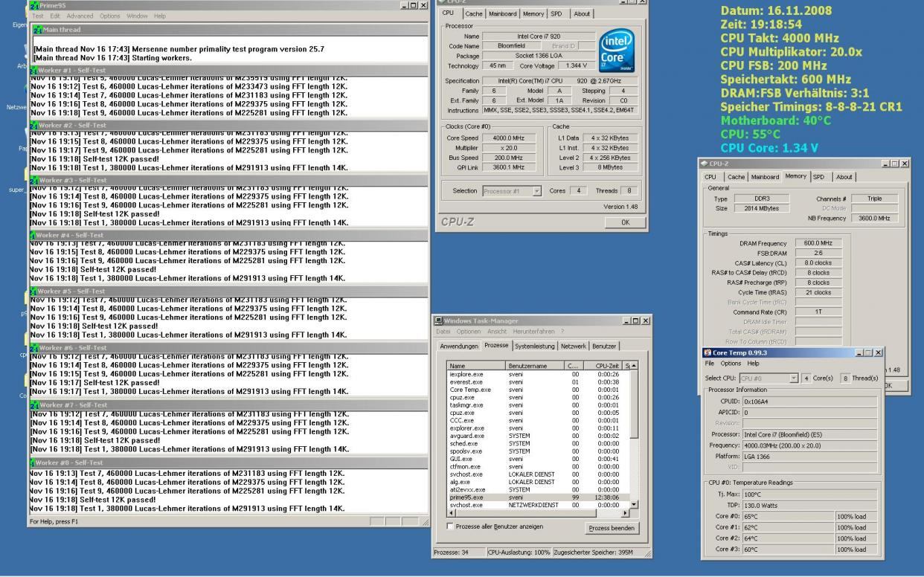This screenshot has height=577, width=924.
Task: Open the About tab in top CPU-Z window
Action: (581, 13)
